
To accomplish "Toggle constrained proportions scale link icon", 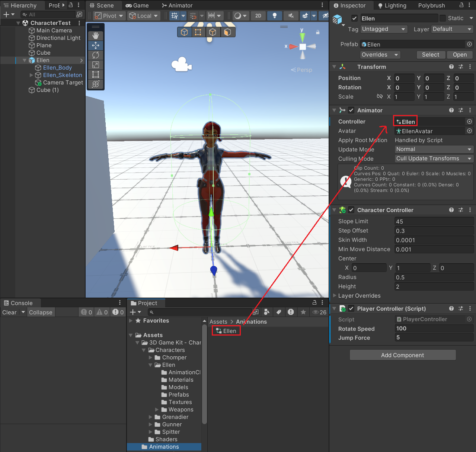I will [x=380, y=96].
